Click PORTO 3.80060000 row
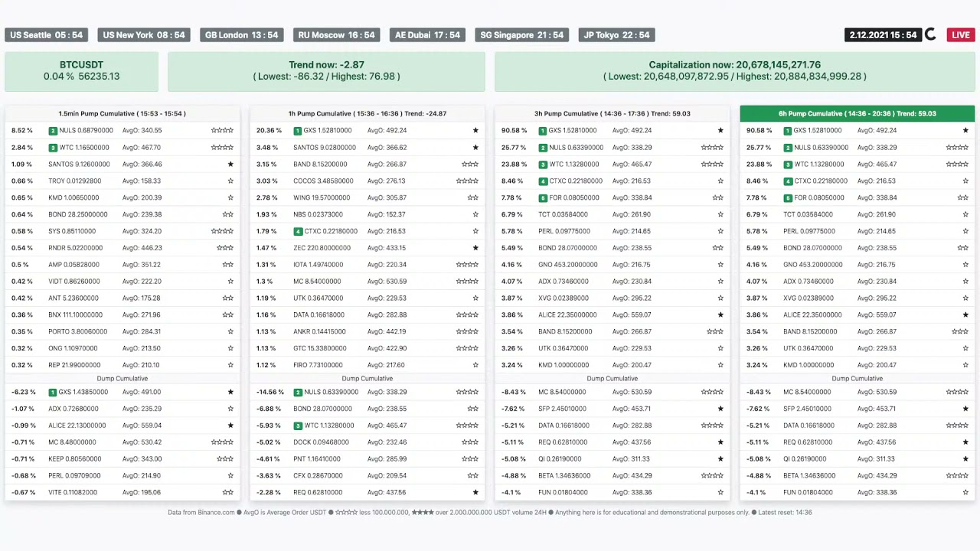 (x=122, y=331)
